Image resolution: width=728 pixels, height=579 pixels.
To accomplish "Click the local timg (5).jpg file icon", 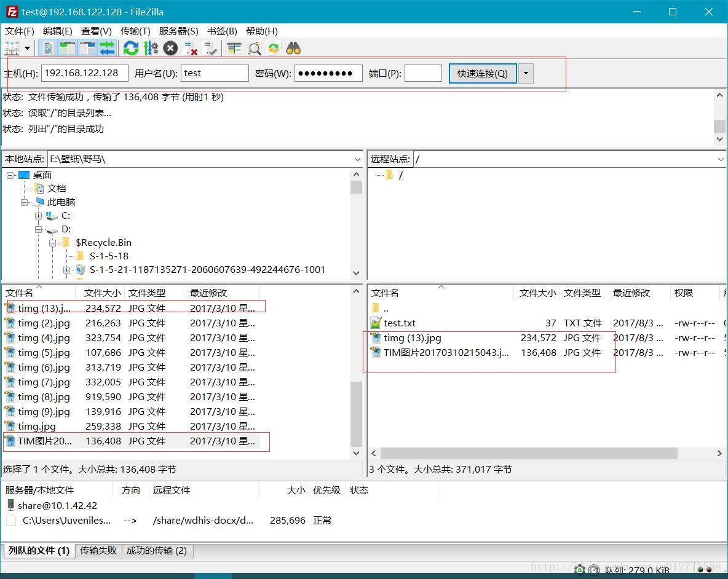I will click(x=10, y=352).
